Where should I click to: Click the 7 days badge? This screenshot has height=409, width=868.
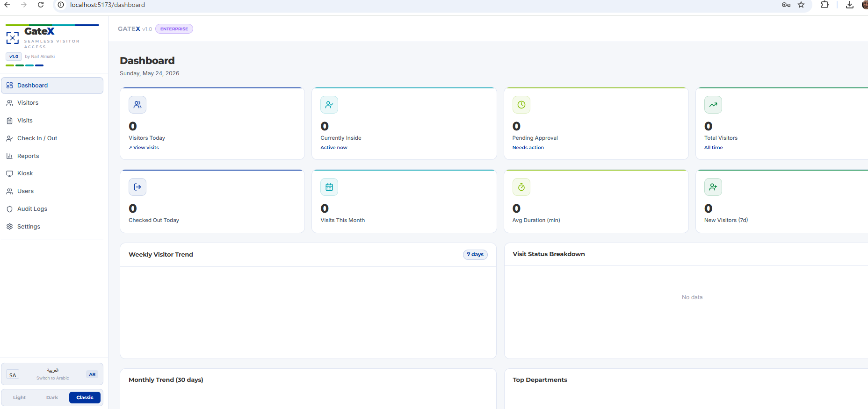[475, 255]
